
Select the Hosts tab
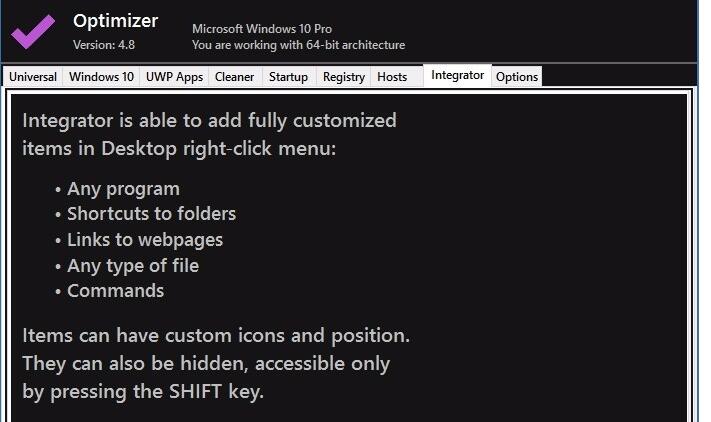coord(392,77)
